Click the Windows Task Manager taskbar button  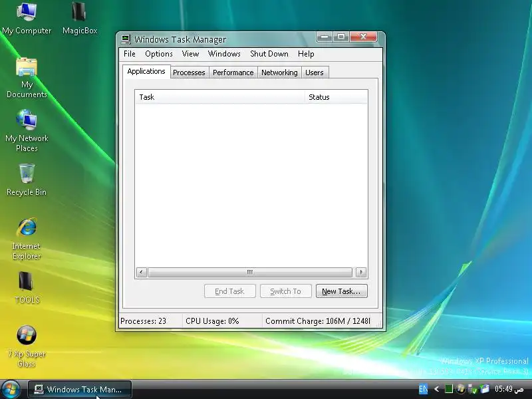pyautogui.click(x=80, y=390)
